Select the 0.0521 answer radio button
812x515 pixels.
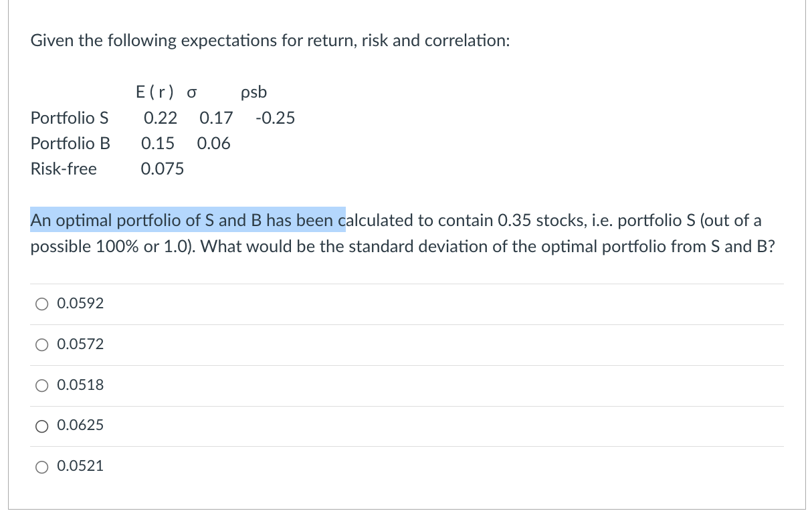[41, 466]
